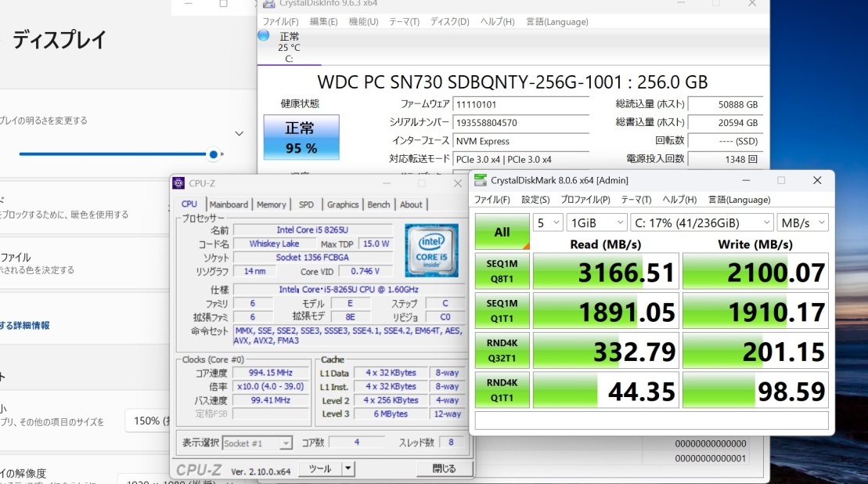Image resolution: width=868 pixels, height=484 pixels.
Task: Click the 994.15 MHz core speed value
Action: [271, 373]
